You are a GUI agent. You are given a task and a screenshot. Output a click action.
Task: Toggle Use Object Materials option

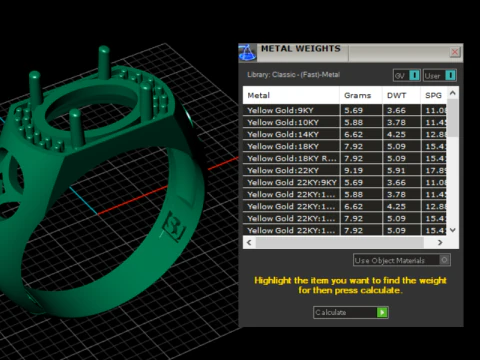[x=444, y=260]
